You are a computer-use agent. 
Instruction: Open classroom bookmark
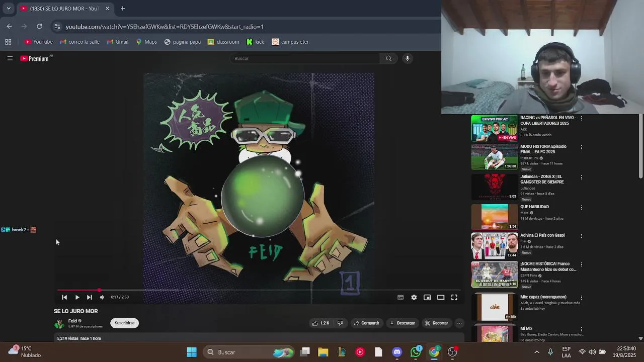pos(223,42)
